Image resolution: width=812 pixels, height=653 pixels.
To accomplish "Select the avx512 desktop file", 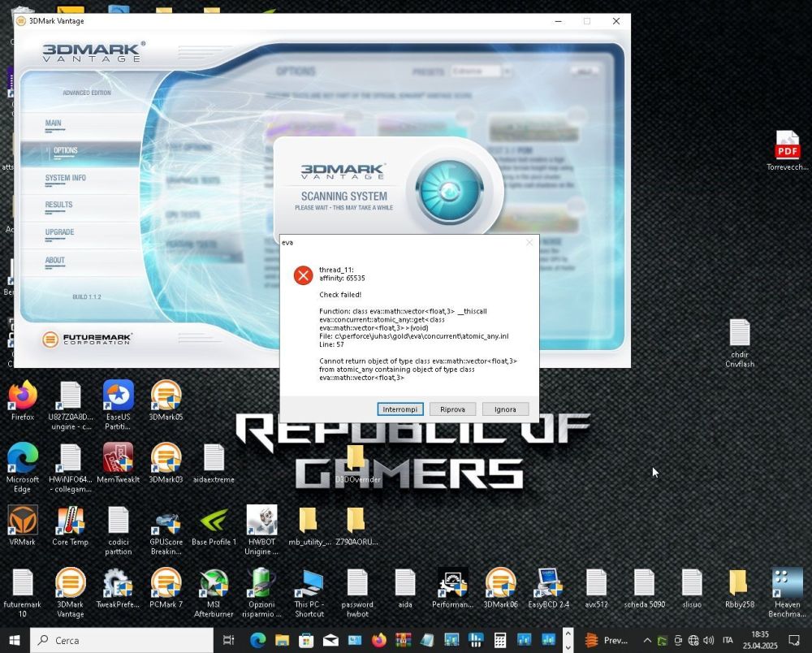I will tap(596, 588).
